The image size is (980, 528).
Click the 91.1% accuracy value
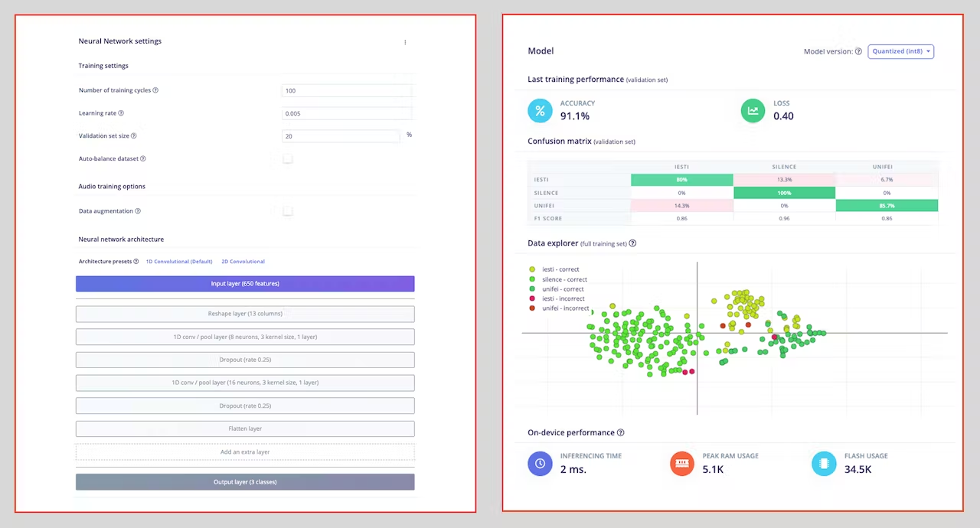pyautogui.click(x=575, y=116)
